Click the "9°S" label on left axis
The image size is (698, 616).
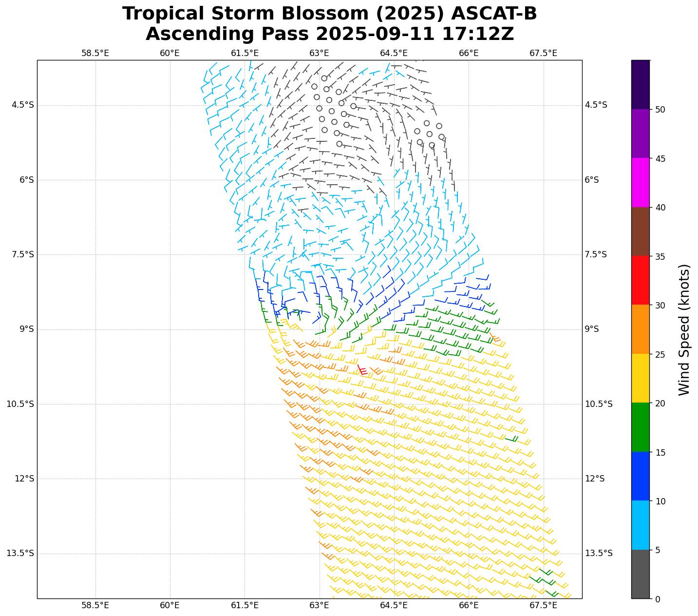pyautogui.click(x=26, y=329)
